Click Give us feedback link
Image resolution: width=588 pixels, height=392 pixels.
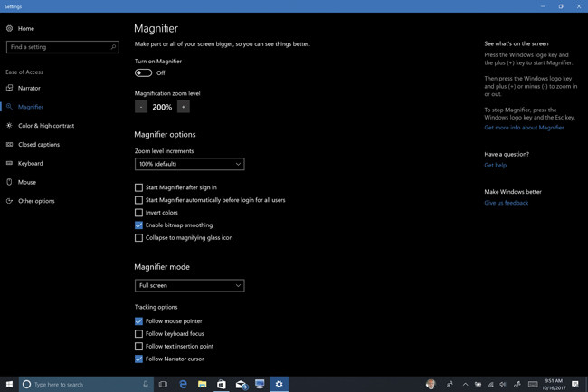point(507,203)
